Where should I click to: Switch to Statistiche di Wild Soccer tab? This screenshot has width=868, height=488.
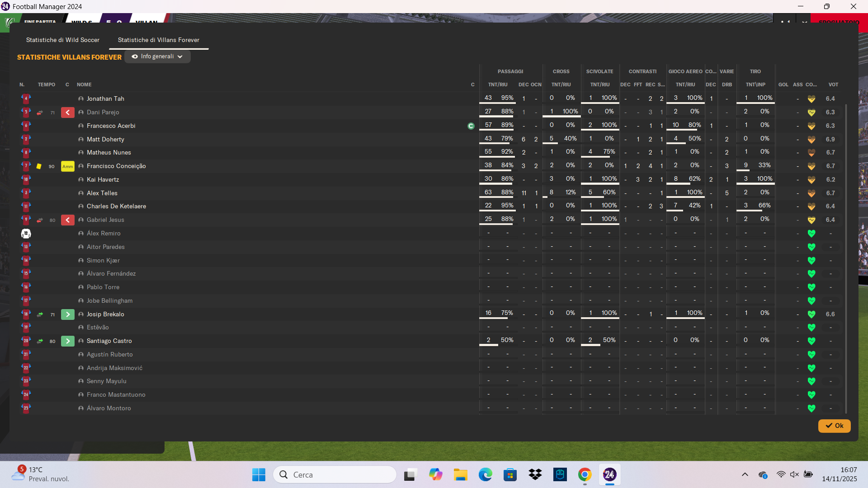[63, 40]
